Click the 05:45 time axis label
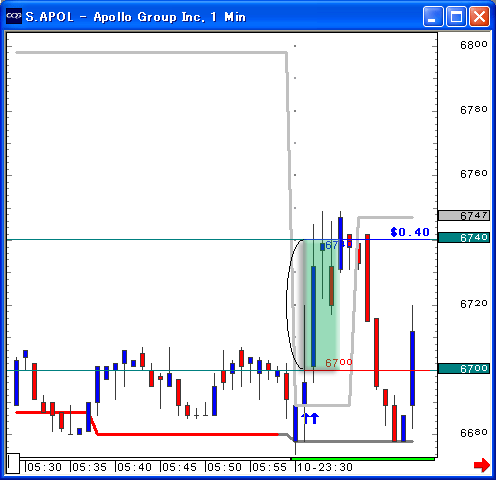The width and height of the screenshot is (496, 480). click(179, 467)
